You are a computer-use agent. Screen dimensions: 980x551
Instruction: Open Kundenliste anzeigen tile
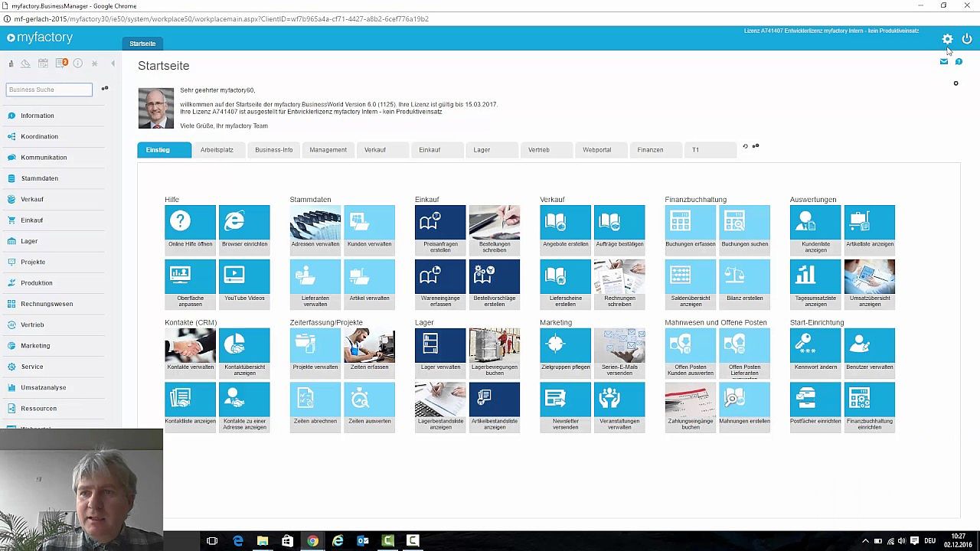815,230
